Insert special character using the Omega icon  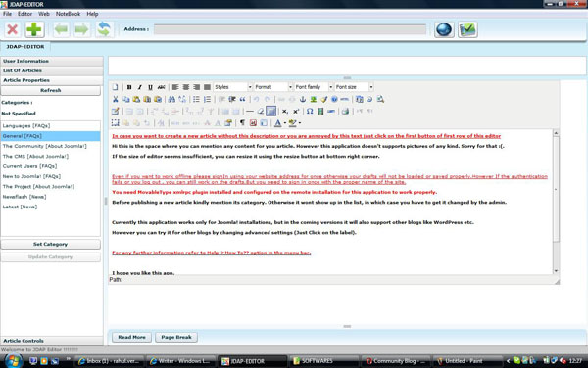click(310, 112)
